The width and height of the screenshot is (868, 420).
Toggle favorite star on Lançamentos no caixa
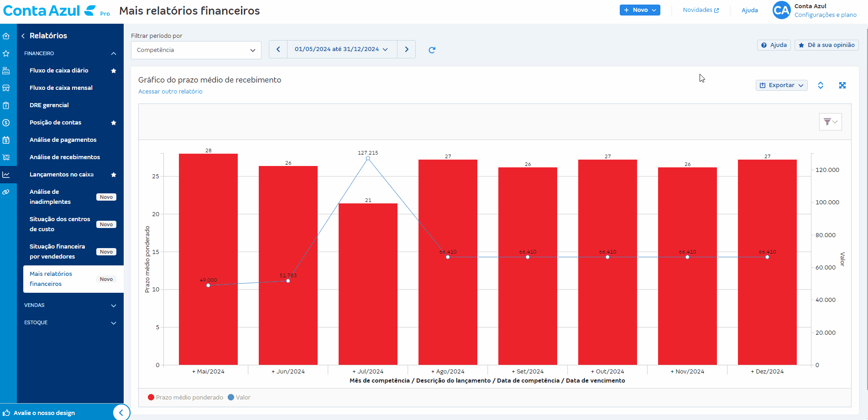click(114, 175)
